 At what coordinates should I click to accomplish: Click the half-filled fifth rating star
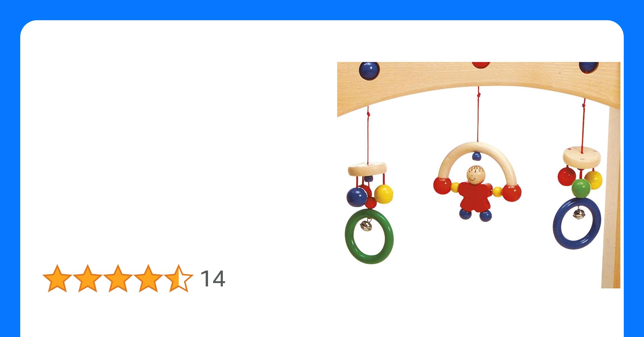click(179, 278)
